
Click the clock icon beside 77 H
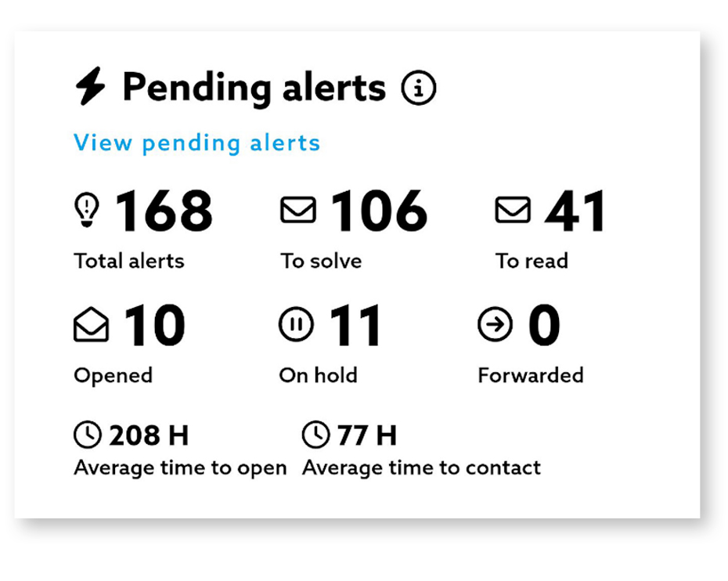tap(316, 435)
